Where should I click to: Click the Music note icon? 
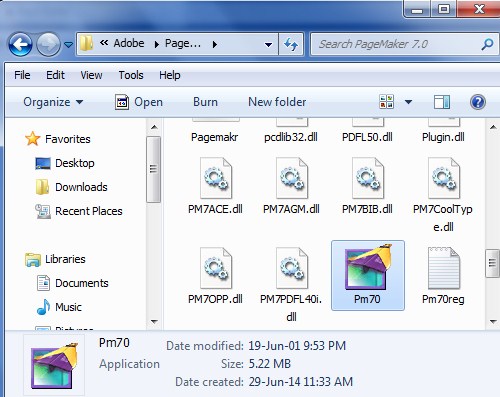point(43,307)
